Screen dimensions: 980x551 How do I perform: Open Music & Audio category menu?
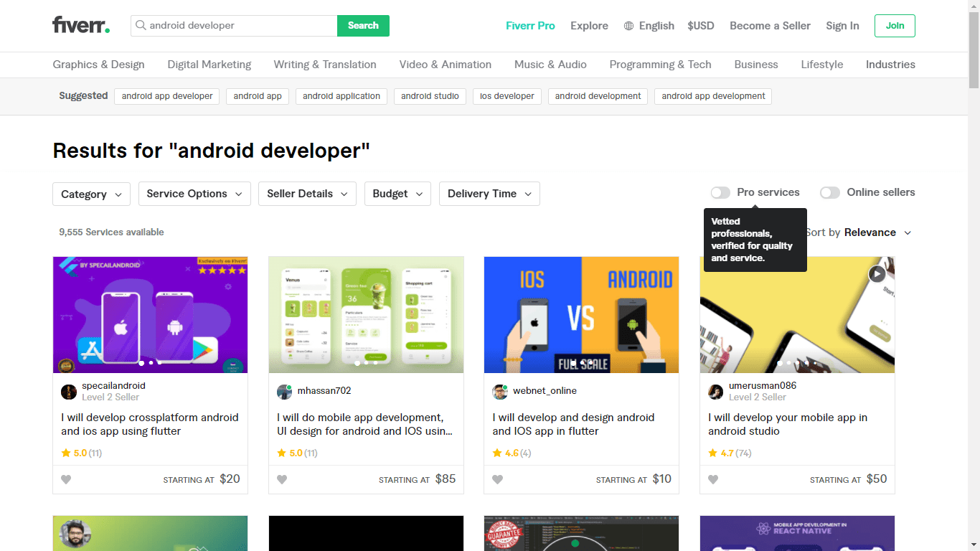[x=550, y=65]
